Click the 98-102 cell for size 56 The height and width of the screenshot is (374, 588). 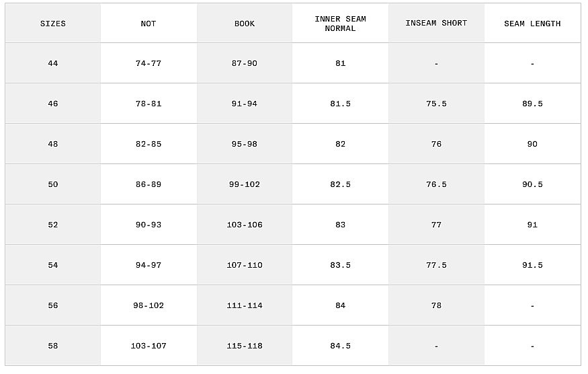click(149, 305)
